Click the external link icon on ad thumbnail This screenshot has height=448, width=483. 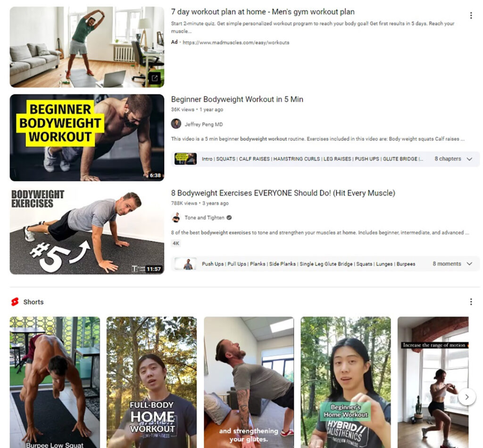155,78
